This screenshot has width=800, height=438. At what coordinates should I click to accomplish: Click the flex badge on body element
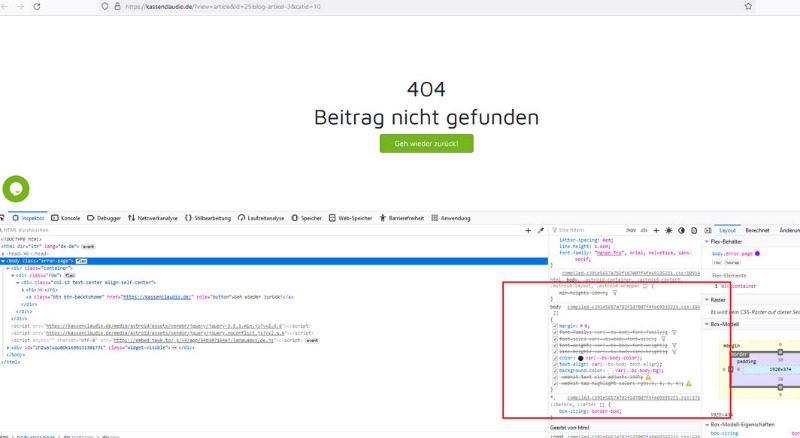coord(82,261)
